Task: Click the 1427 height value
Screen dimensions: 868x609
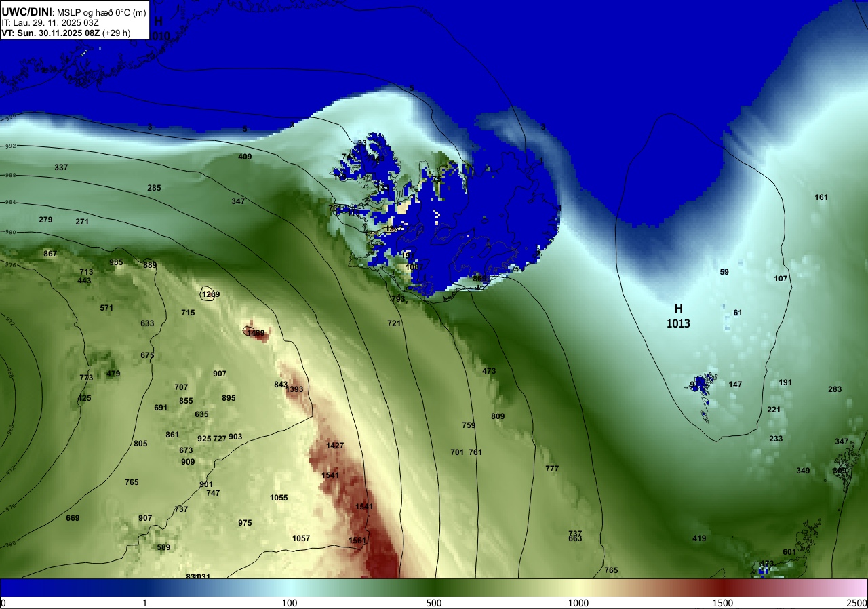Action: [335, 446]
